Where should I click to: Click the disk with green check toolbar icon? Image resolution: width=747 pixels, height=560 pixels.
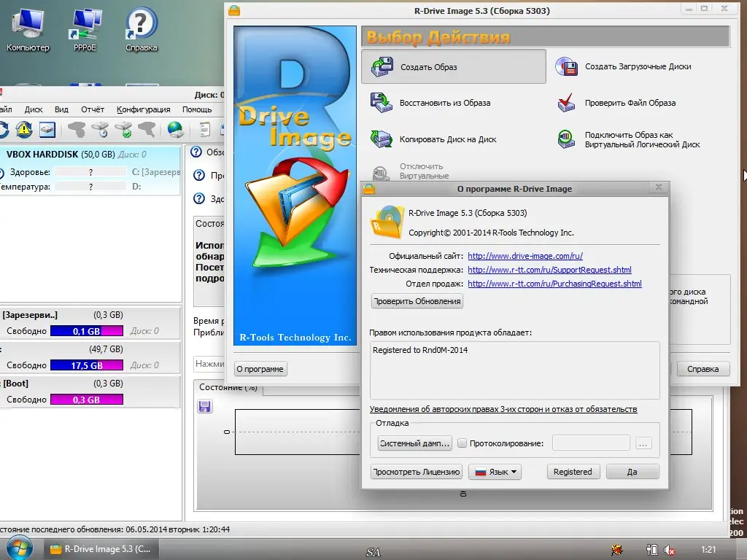point(123,130)
